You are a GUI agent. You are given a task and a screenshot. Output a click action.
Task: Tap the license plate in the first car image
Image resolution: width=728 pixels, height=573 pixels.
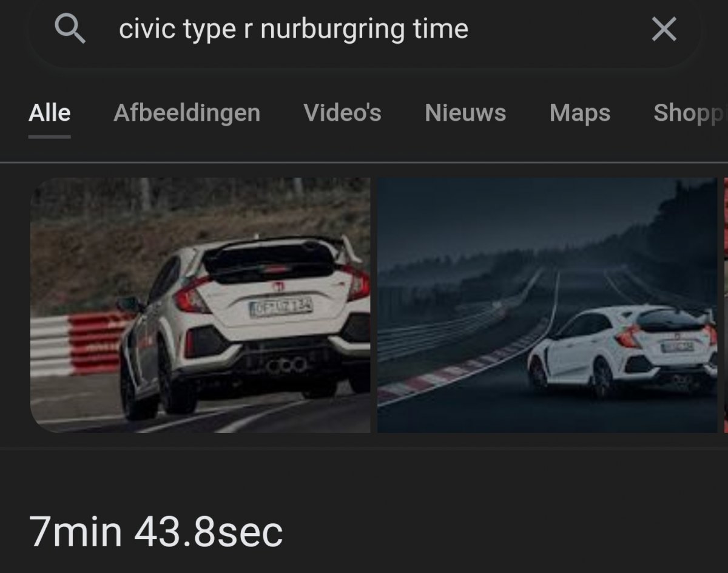point(280,307)
